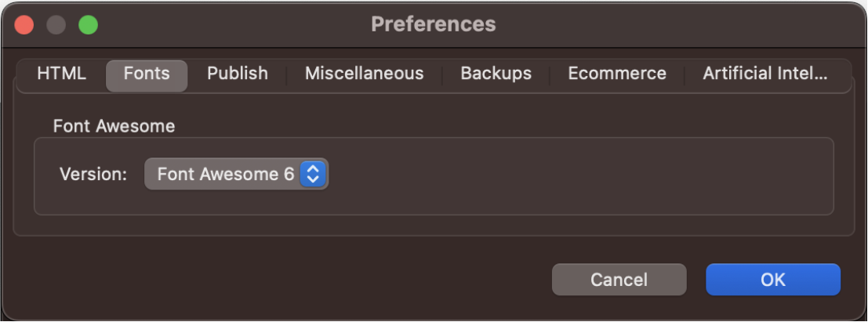Confirm preferences with the OK button
The image size is (868, 322).
coord(772,280)
